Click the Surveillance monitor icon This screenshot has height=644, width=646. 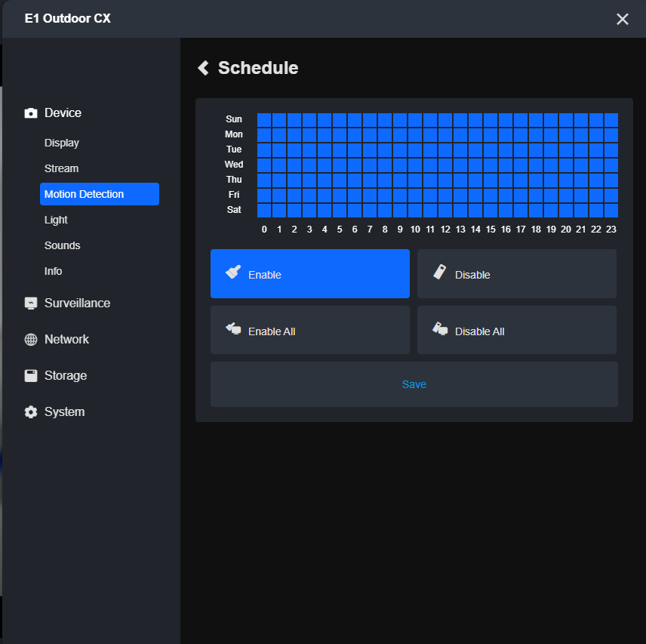[x=31, y=304]
